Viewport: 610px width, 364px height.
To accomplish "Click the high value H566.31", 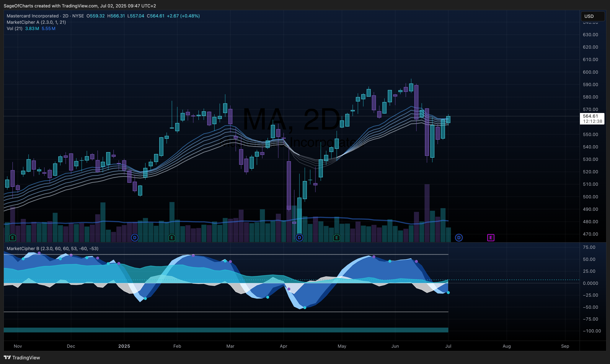I will [x=116, y=16].
